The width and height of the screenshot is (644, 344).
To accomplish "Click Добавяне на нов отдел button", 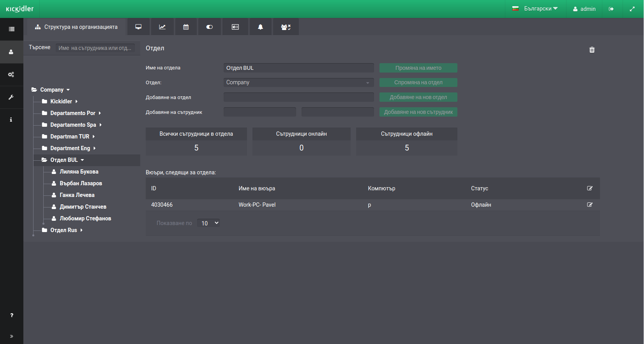I will 418,97.
